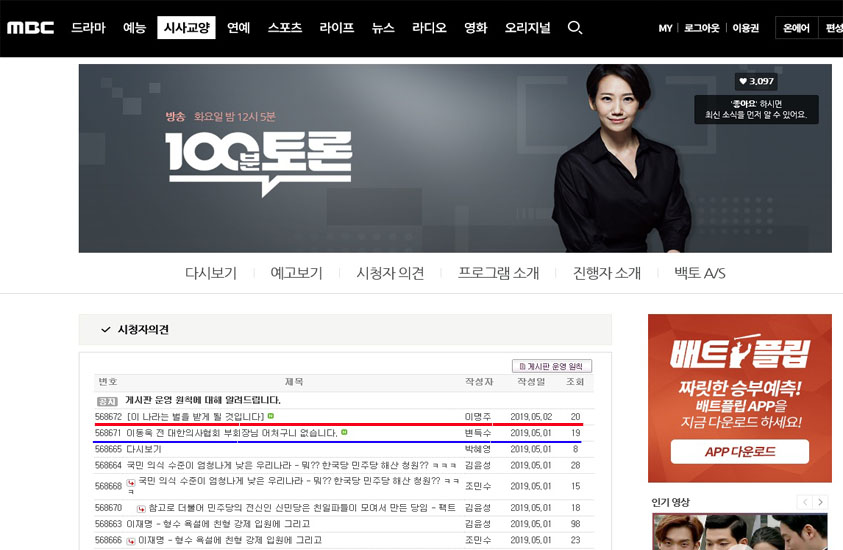Open search with the magnifier icon
Image resolution: width=843 pixels, height=550 pixels.
click(x=574, y=28)
